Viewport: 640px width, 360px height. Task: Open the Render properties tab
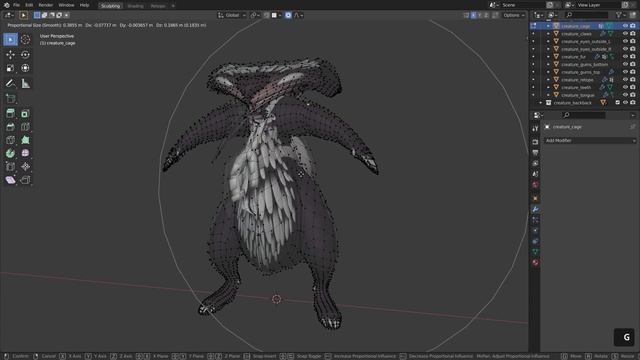(535, 142)
